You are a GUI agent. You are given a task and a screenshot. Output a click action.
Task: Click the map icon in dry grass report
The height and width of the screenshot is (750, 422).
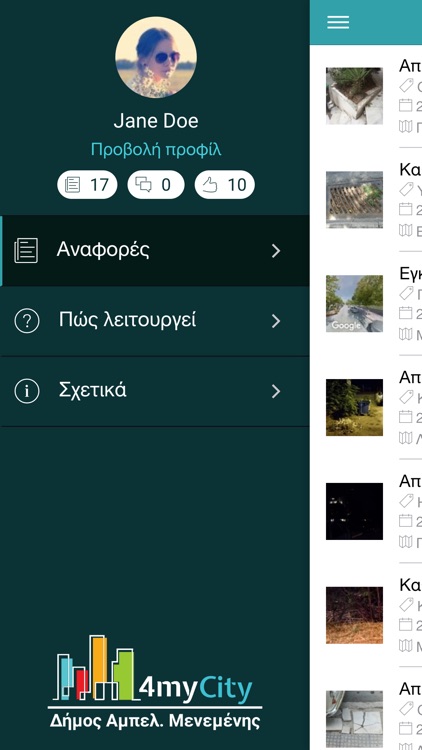406,645
